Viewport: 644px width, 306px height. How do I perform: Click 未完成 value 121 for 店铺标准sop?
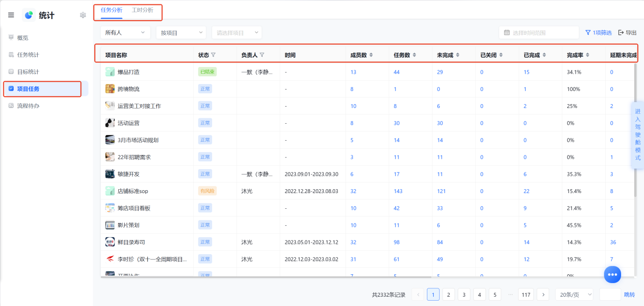point(442,191)
